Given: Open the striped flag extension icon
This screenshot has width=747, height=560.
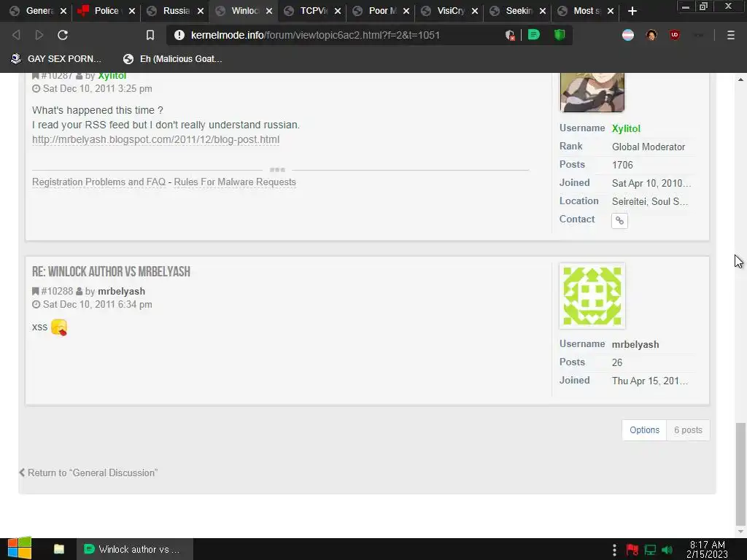Looking at the screenshot, I should (x=628, y=35).
